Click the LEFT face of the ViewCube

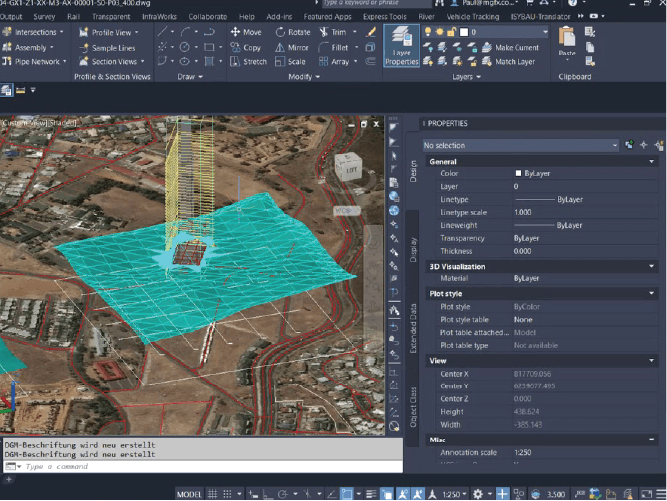point(351,170)
